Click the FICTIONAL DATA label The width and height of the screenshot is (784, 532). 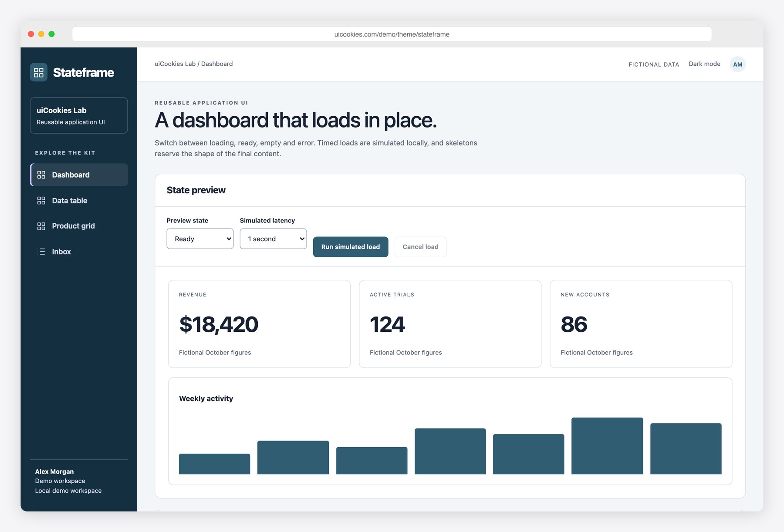[654, 64]
